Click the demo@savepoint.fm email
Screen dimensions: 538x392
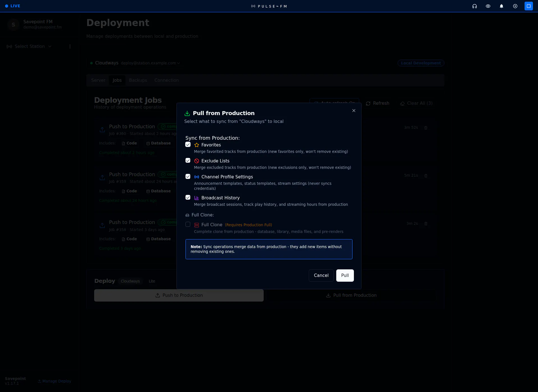click(42, 27)
